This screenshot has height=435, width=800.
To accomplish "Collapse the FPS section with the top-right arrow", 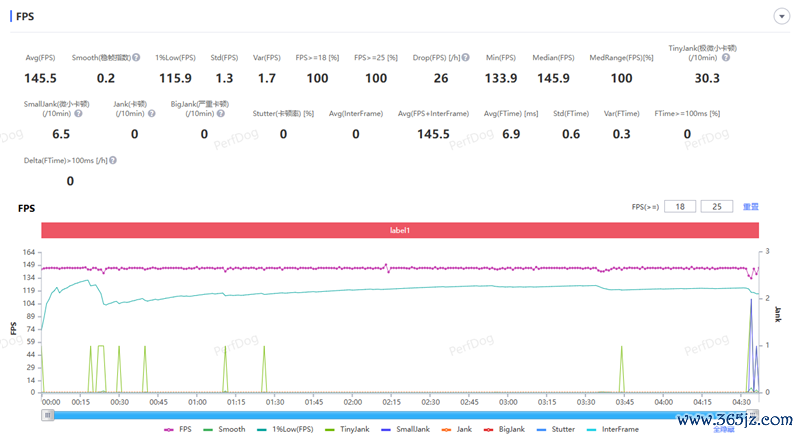I will 781,16.
